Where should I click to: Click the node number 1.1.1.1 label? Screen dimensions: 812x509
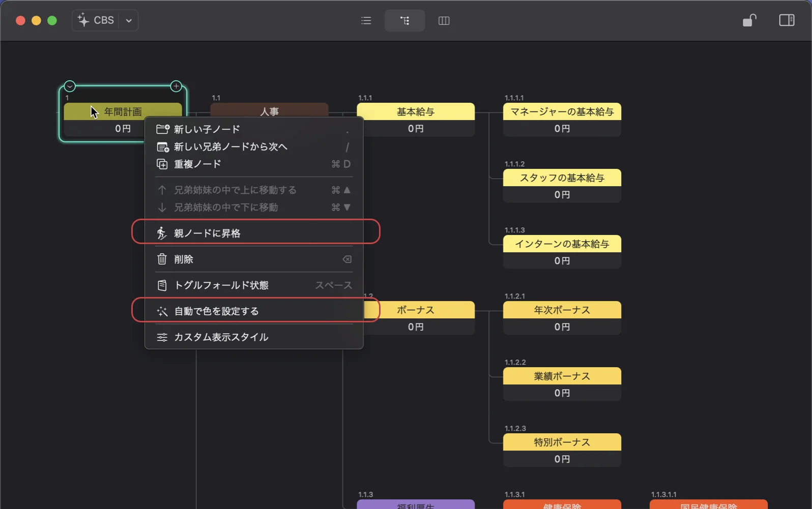(514, 98)
